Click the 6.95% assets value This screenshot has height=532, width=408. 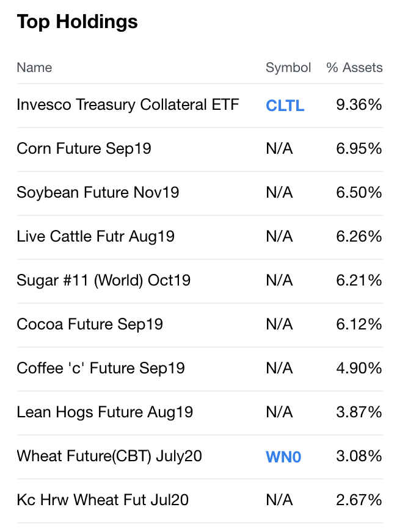[359, 149]
